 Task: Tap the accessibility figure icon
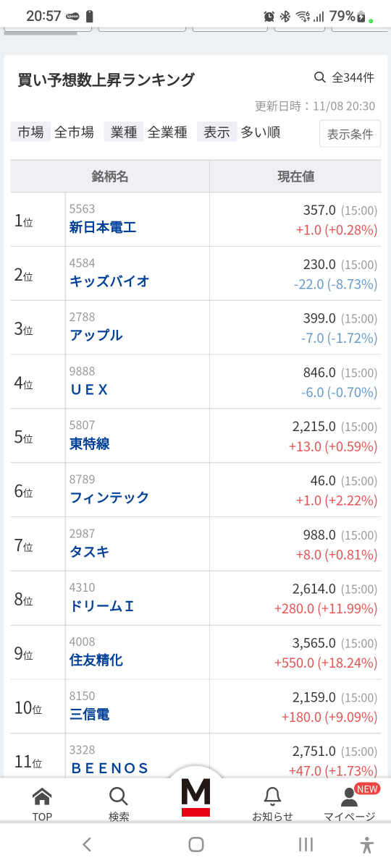pyautogui.click(x=367, y=844)
